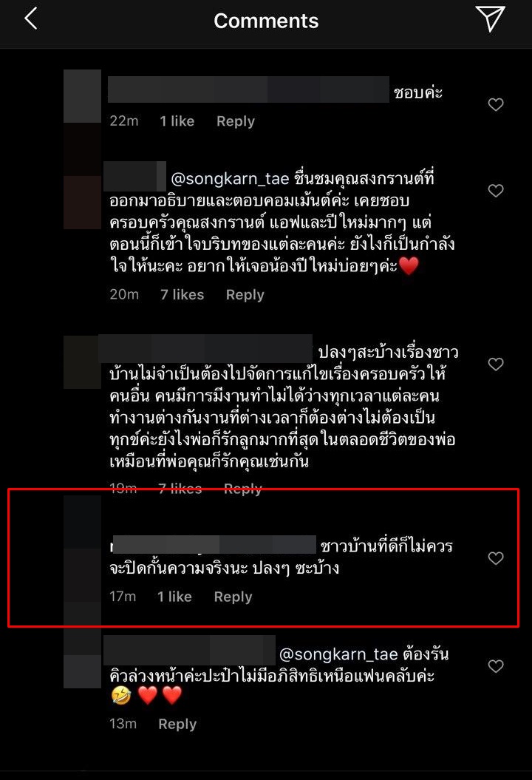Viewport: 532px width, 780px height.
Task: View the 7 likes on the 20m comment
Action: click(x=182, y=294)
